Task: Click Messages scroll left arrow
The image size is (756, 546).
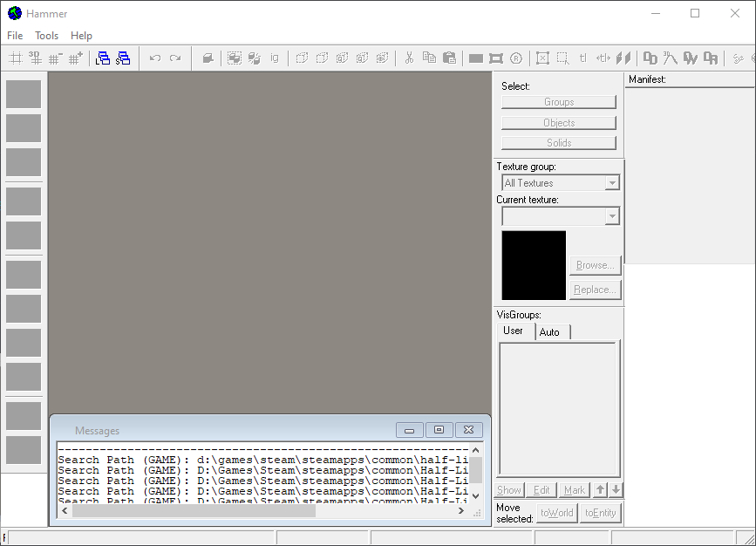Action: 65,511
